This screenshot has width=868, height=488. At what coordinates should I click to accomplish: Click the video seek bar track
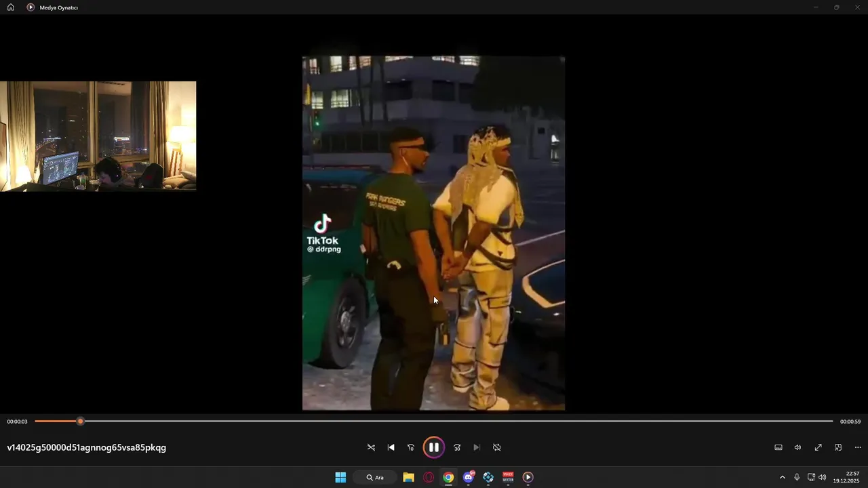click(x=434, y=422)
